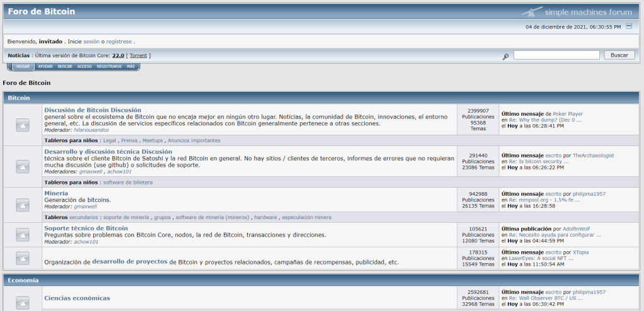Viewport: 644px width, 311px height.
Task: Open the Bitcoin category header
Action: coord(19,98)
